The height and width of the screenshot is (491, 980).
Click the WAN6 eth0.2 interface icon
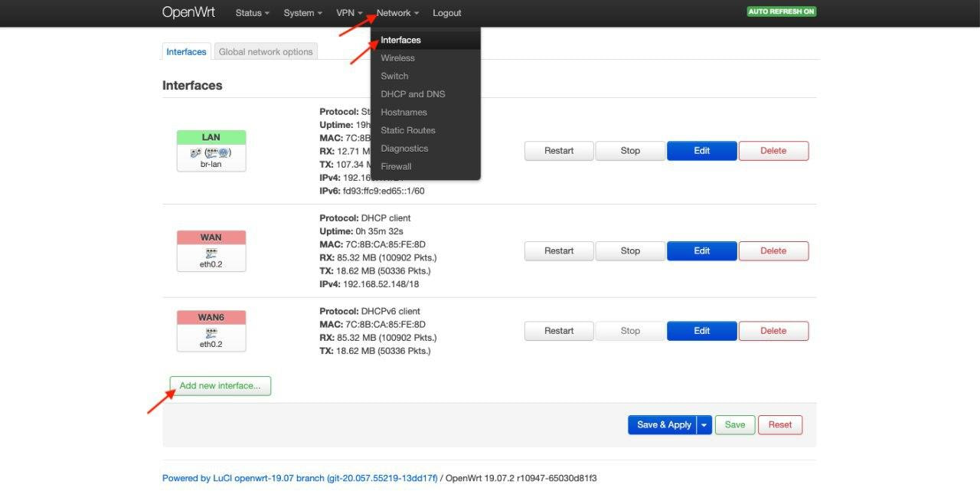point(211,333)
